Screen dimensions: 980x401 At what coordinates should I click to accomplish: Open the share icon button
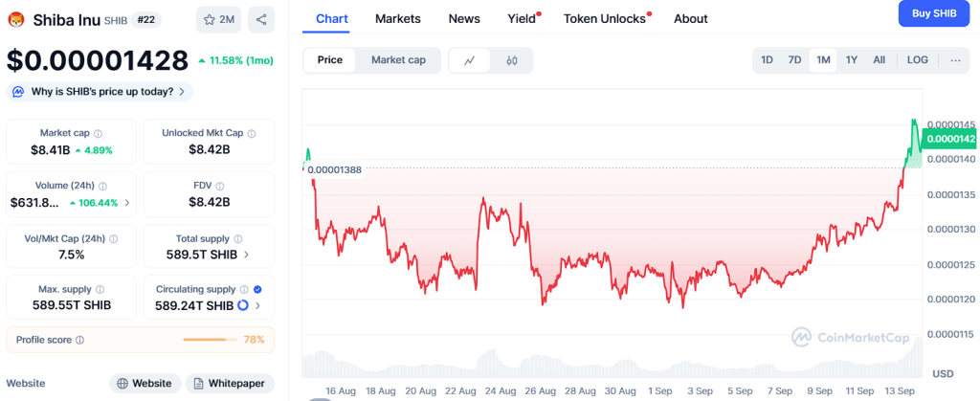(x=261, y=19)
